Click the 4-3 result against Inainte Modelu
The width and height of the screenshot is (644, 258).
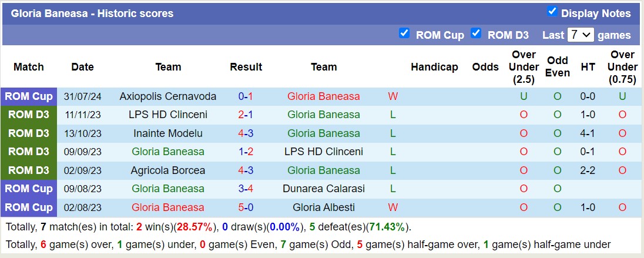(x=246, y=133)
